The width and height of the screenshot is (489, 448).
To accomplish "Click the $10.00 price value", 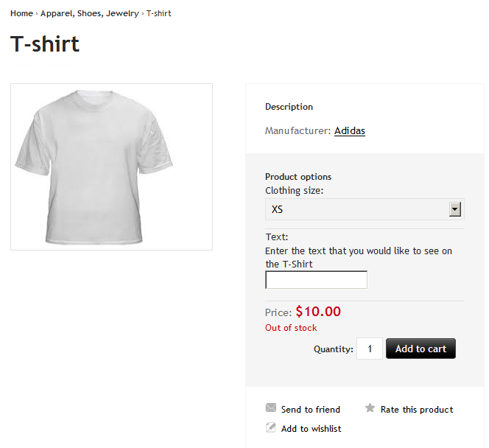I will tap(318, 312).
